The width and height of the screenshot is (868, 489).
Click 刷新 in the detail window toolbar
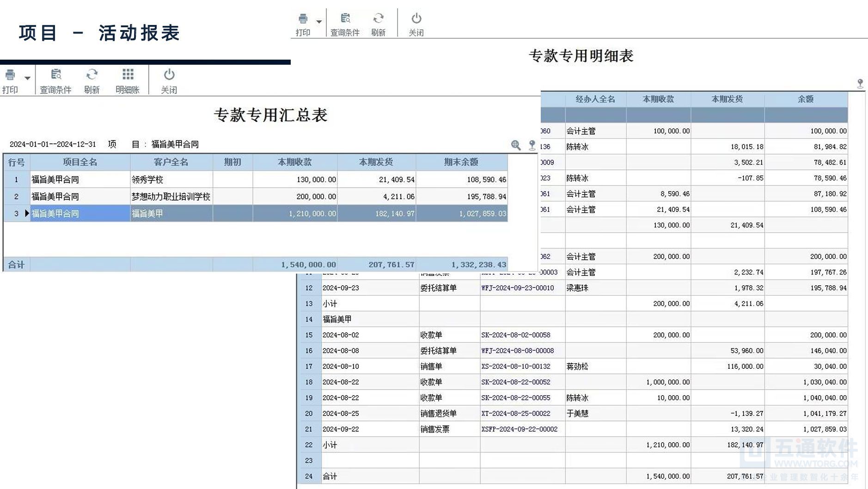378,25
